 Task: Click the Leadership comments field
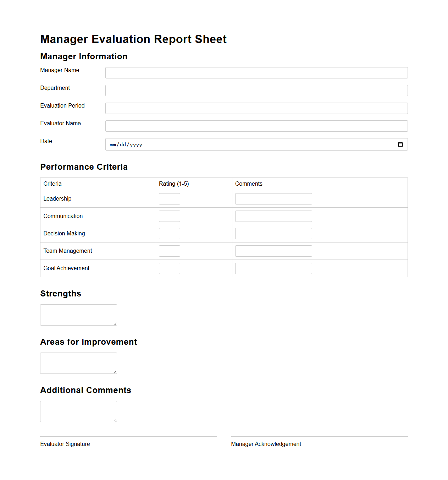tap(273, 198)
